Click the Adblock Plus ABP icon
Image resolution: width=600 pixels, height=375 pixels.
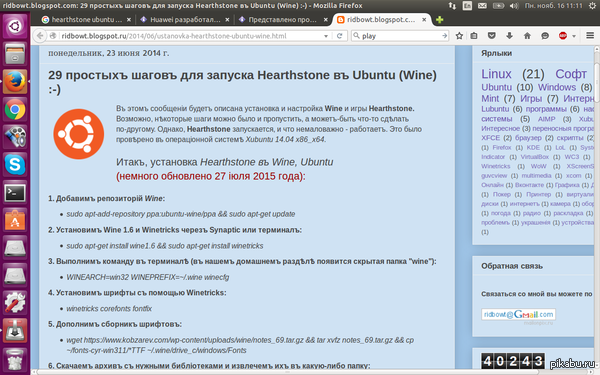point(563,36)
